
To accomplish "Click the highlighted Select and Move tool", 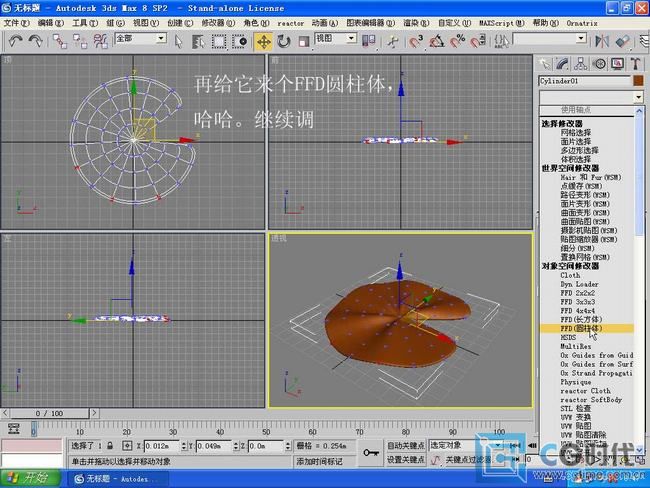I will click(264, 41).
